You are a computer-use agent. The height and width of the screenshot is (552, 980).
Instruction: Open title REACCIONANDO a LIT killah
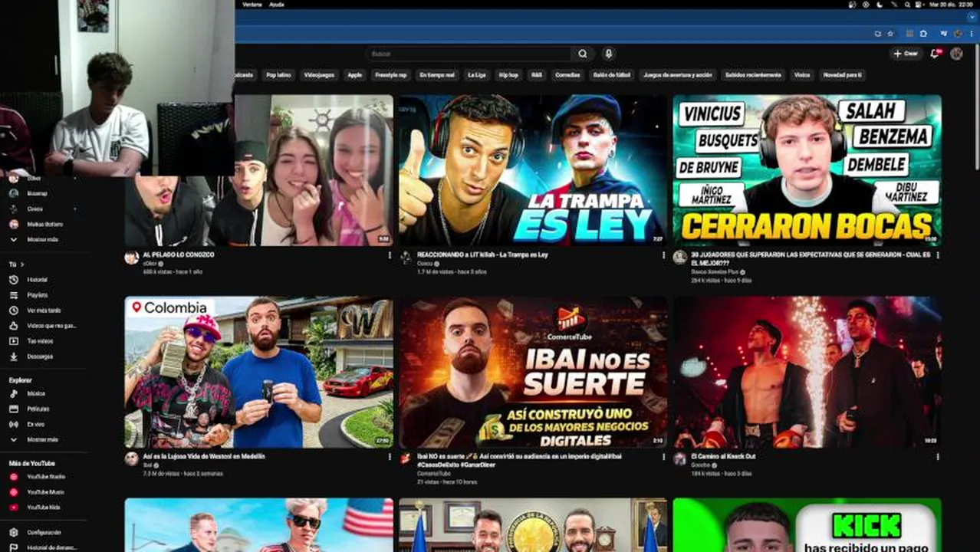(x=482, y=255)
